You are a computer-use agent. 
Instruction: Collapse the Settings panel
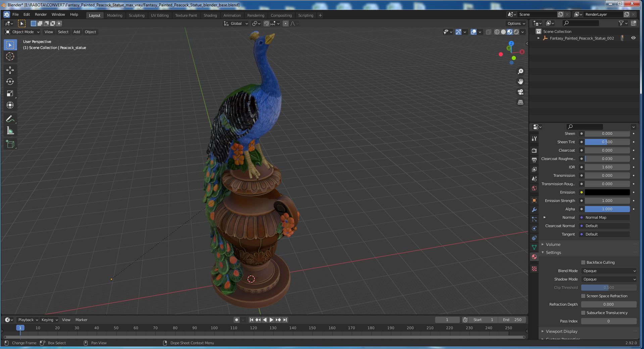point(553,252)
